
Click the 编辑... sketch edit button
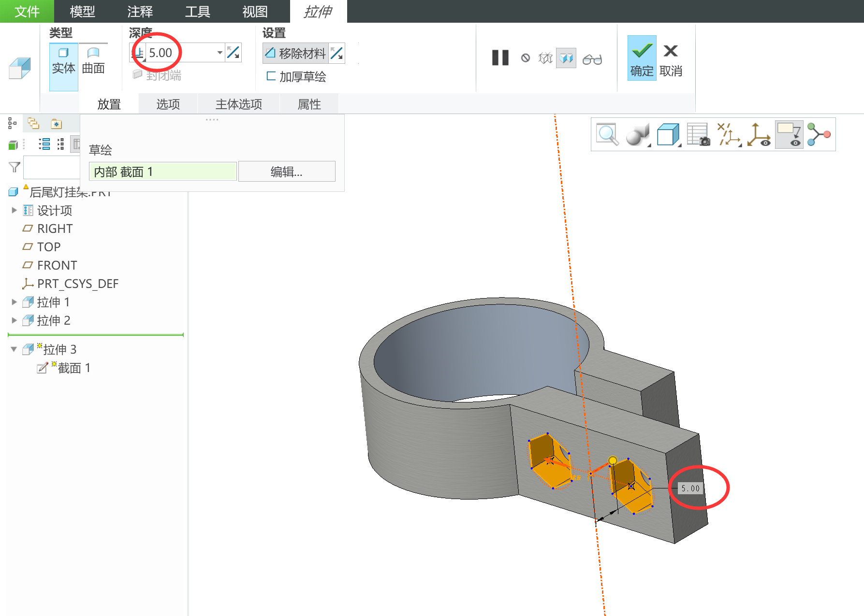[x=286, y=172]
